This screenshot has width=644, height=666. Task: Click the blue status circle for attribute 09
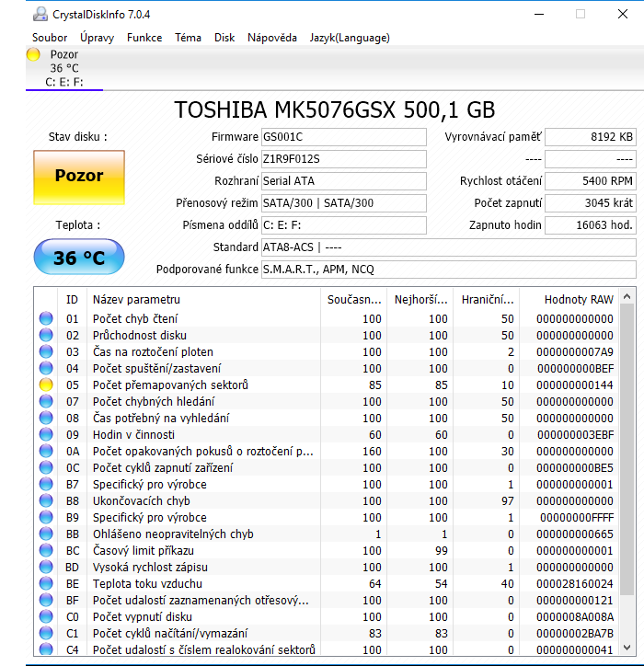tap(46, 434)
